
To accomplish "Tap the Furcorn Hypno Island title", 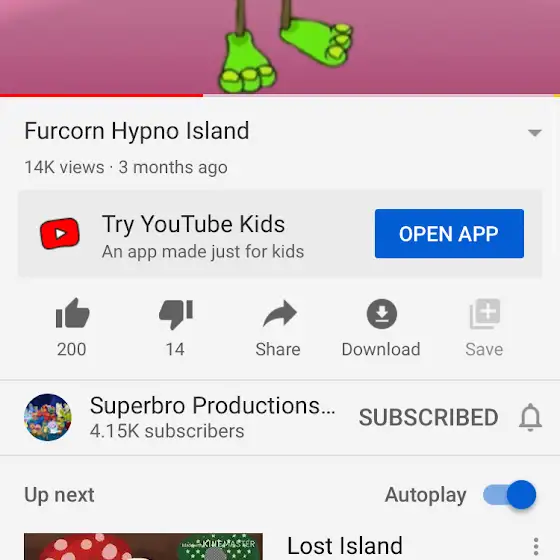I will [x=137, y=131].
